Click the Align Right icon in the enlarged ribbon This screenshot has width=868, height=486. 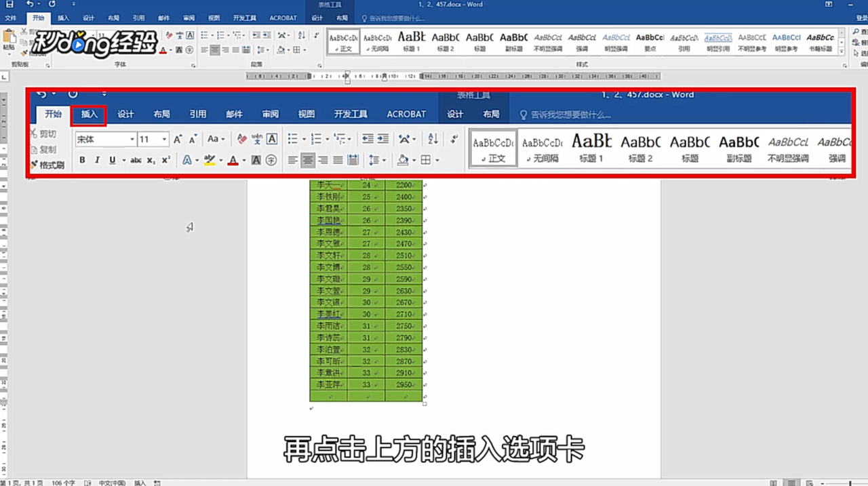(323, 161)
